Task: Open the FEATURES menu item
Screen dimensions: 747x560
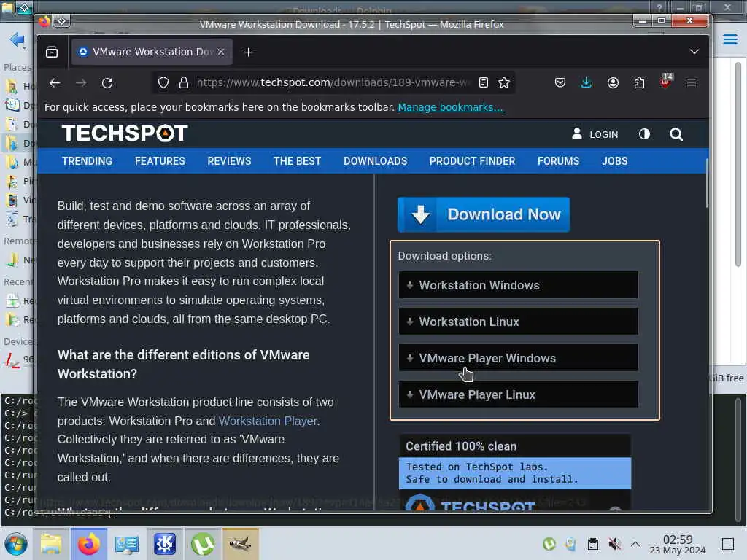Action: pos(160,161)
